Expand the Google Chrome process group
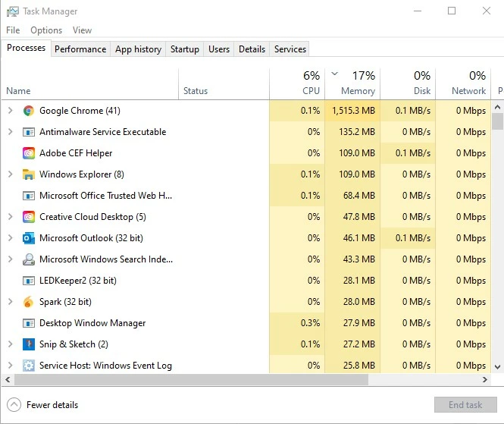 (x=11, y=111)
